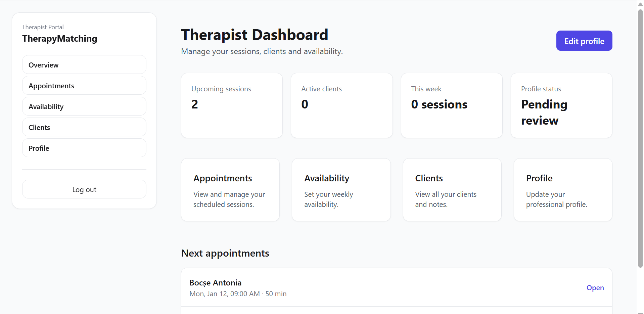The width and height of the screenshot is (644, 314).
Task: Click the scroll up arrow of the scrollbar
Action: (640, 4)
